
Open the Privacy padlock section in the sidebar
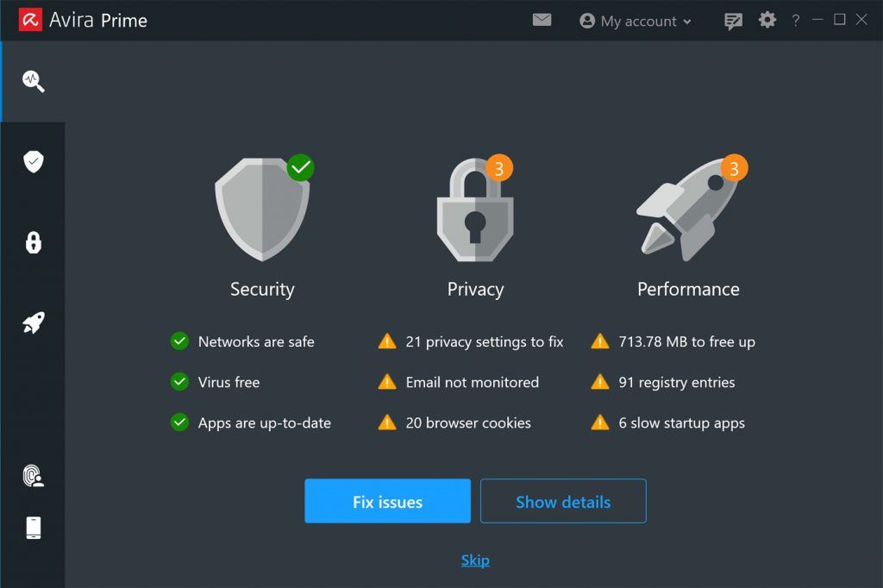(x=32, y=242)
